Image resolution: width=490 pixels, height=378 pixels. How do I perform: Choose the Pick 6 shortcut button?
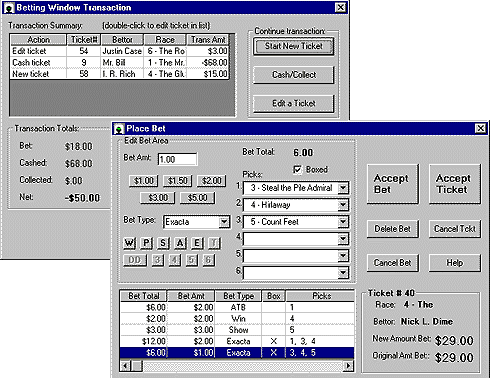point(208,260)
